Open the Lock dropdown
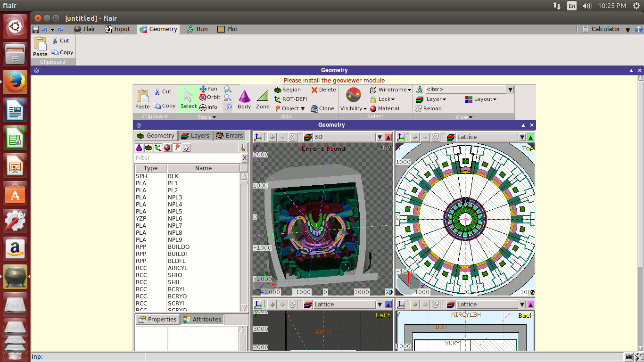644x362 pixels. pos(382,99)
